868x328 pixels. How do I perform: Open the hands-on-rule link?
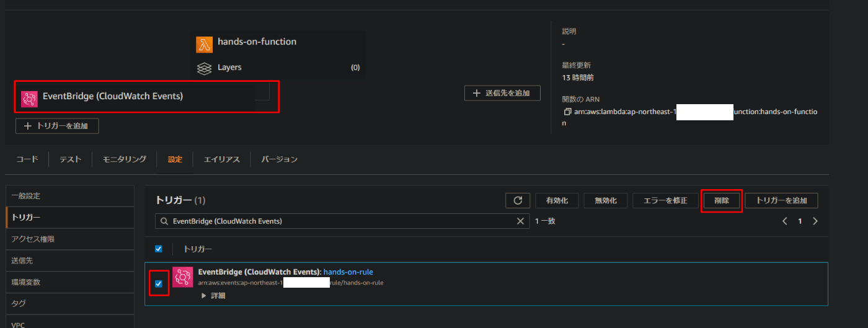348,272
